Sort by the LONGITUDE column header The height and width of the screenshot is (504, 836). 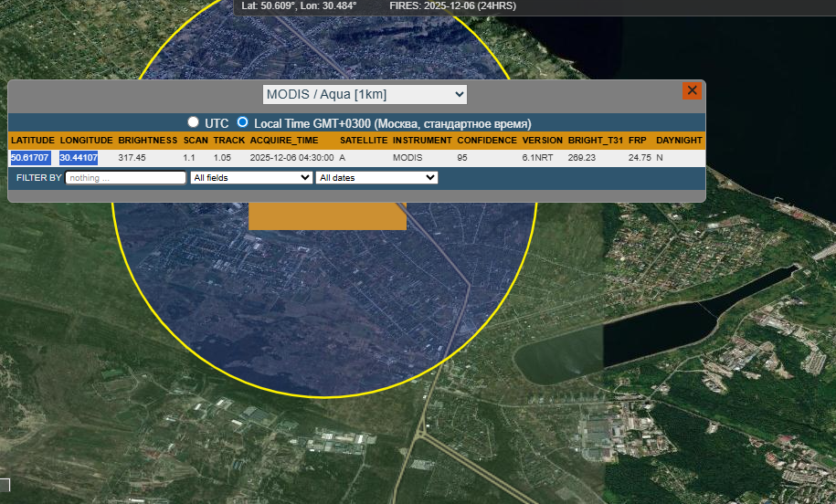pos(87,141)
